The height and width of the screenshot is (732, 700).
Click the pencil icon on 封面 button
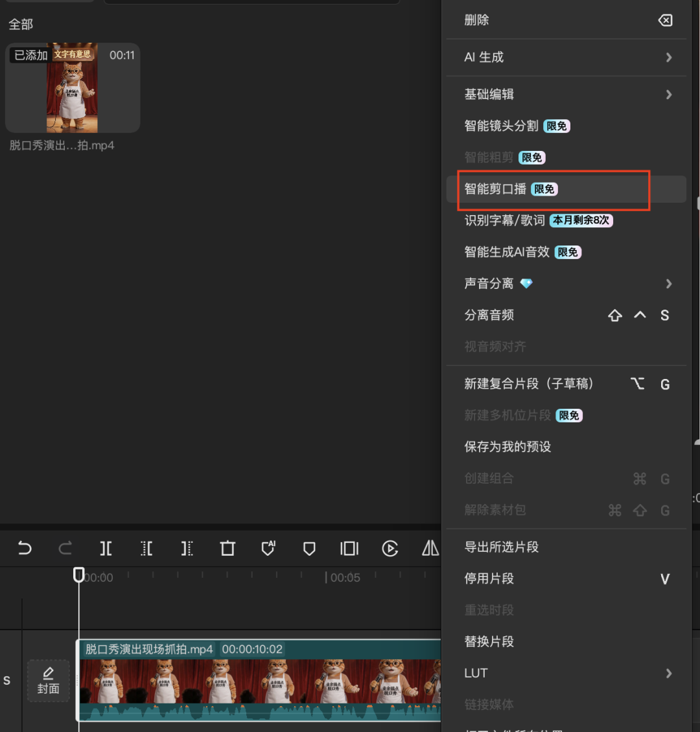coord(48,672)
